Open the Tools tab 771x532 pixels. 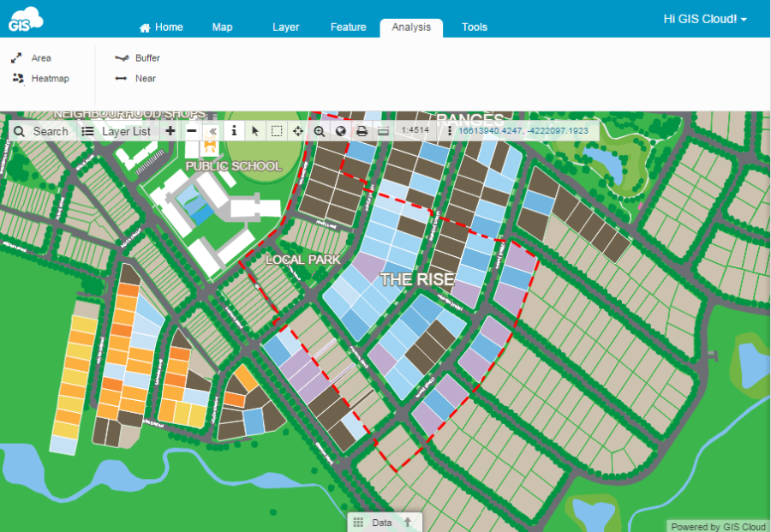coord(475,27)
